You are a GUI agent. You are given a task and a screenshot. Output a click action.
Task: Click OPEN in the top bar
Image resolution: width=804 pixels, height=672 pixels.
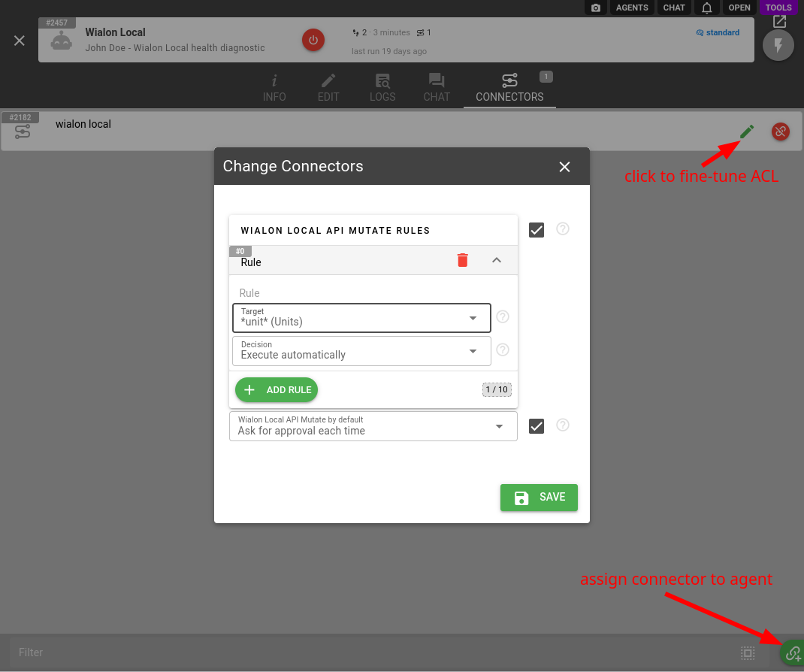(739, 8)
